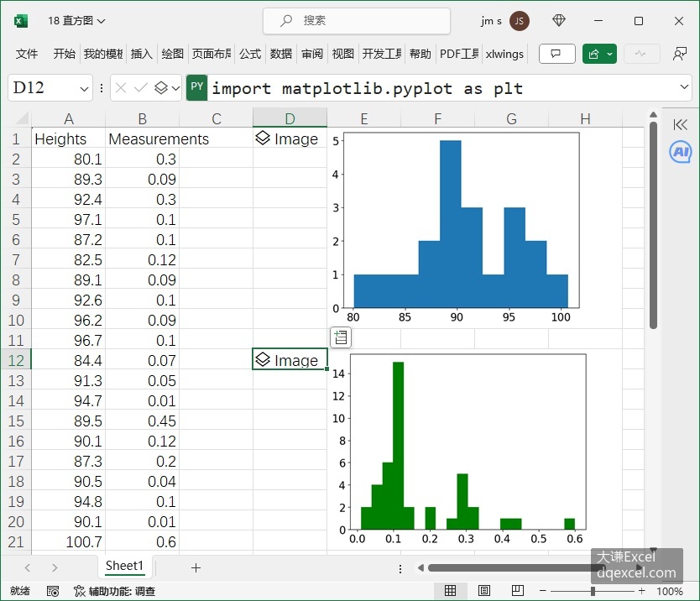Collapse the side pane with arrow icon
Viewport: 700px width, 601px height.
(680, 124)
